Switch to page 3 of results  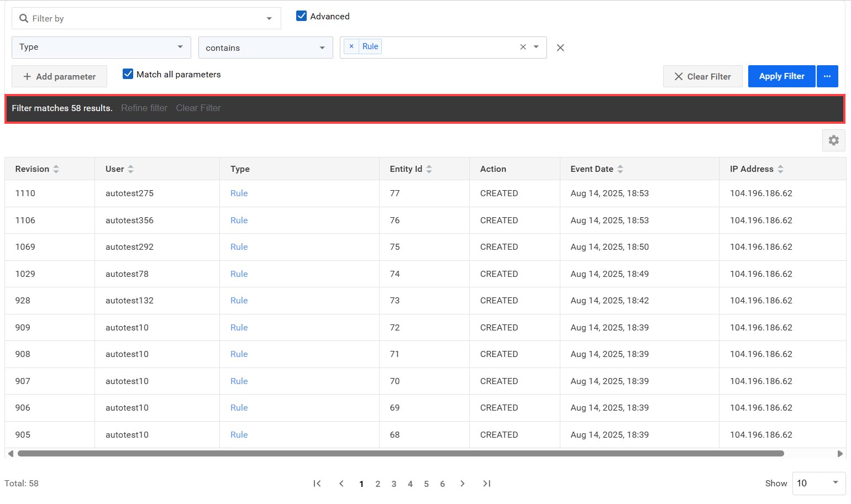[x=394, y=484]
